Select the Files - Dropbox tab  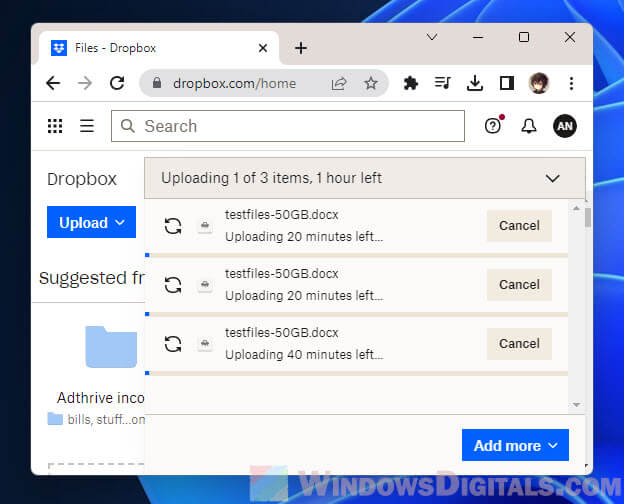pos(159,48)
